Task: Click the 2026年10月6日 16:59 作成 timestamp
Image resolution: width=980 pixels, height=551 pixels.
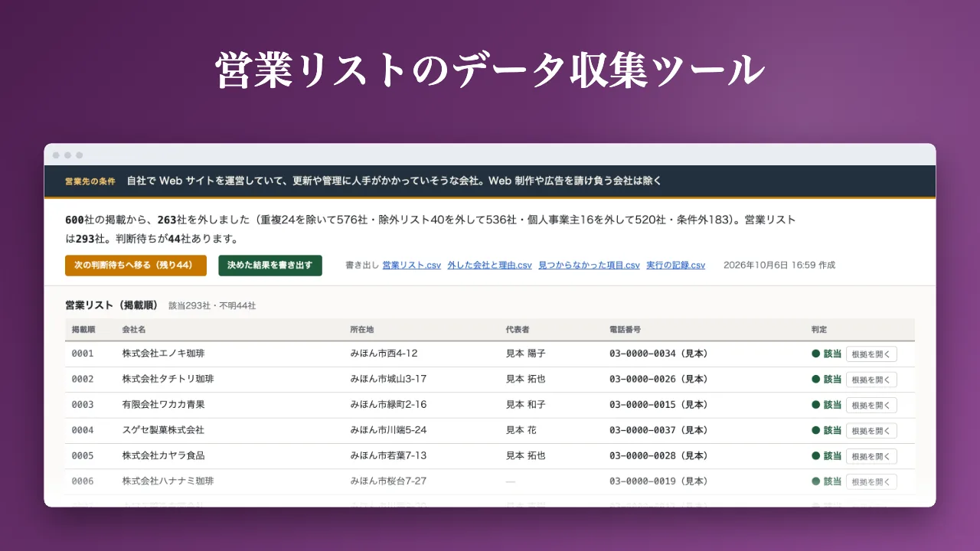Action: (x=779, y=265)
